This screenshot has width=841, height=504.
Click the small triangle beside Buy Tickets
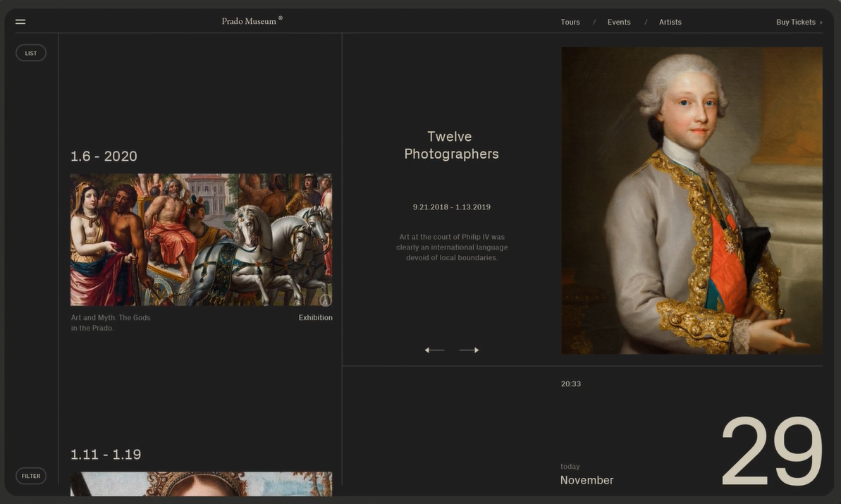pyautogui.click(x=821, y=23)
